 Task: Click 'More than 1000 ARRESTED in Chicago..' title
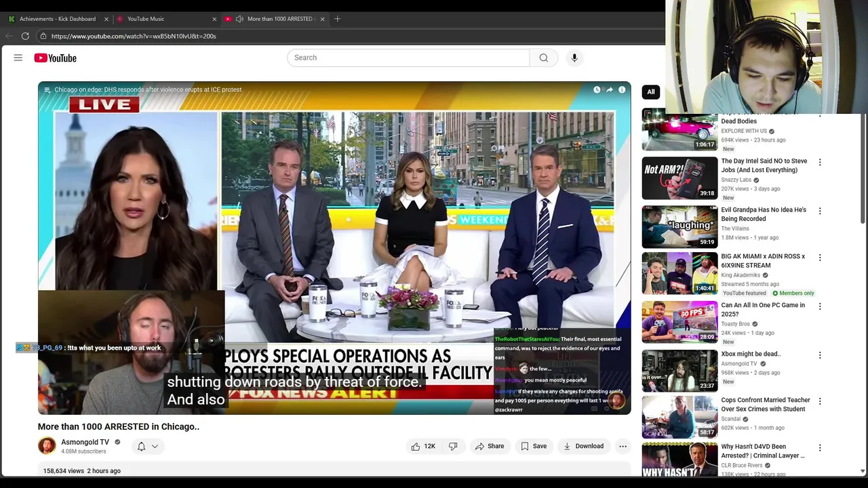(x=119, y=426)
